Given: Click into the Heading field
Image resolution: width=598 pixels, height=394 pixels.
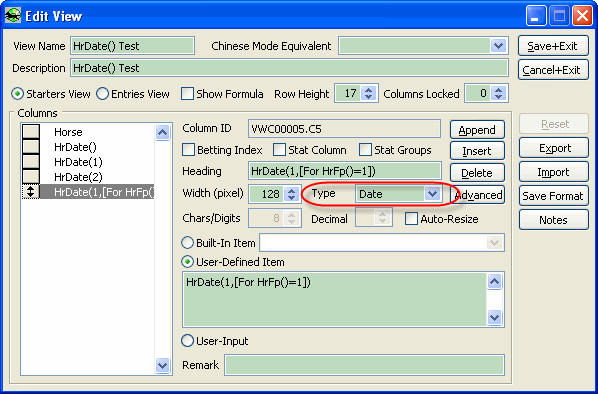Looking at the screenshot, I should tap(344, 171).
